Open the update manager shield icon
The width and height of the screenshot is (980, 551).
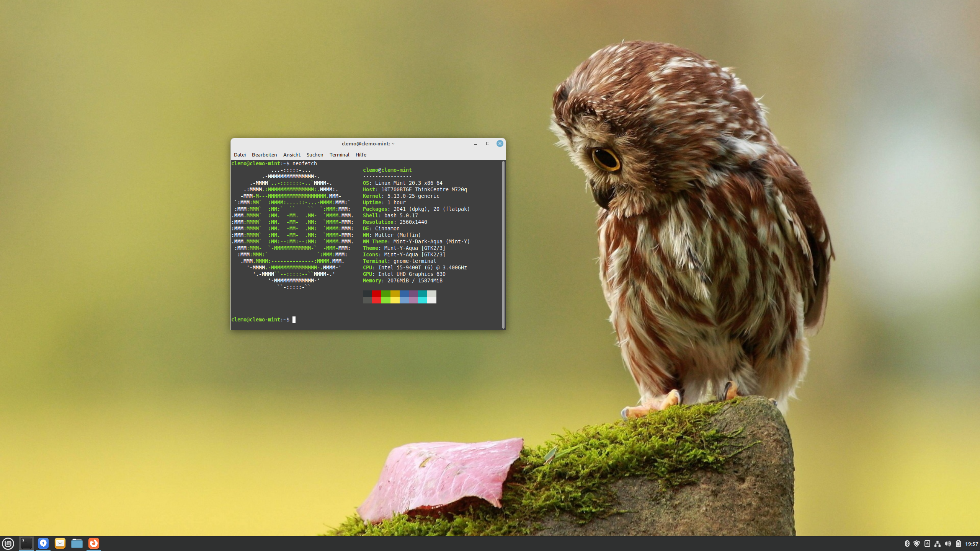(916, 544)
